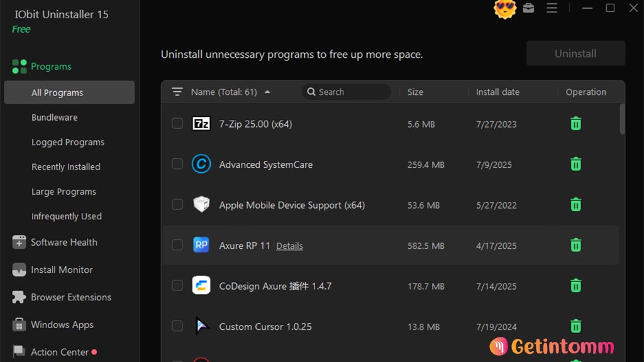The height and width of the screenshot is (362, 644).
Task: Open Browser Extensions section
Action: (71, 297)
